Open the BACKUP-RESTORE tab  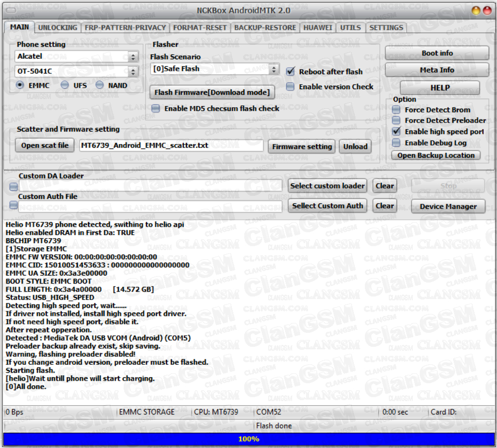click(x=265, y=27)
